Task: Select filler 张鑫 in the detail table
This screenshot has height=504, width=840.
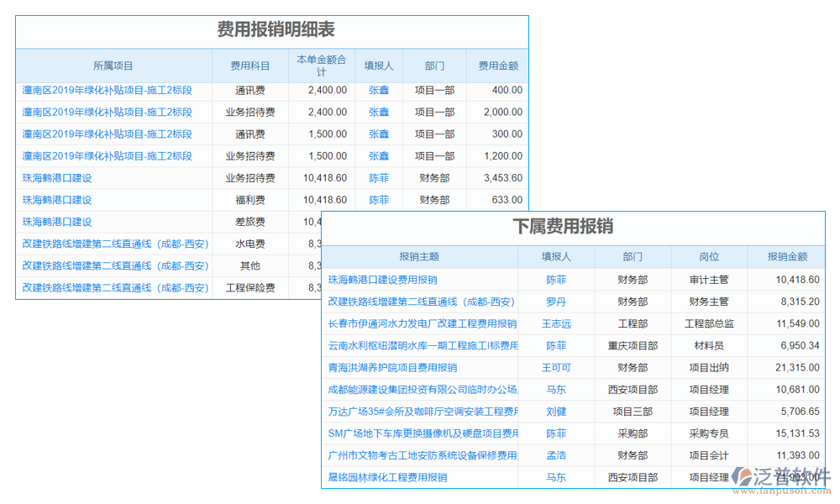Action: click(378, 90)
